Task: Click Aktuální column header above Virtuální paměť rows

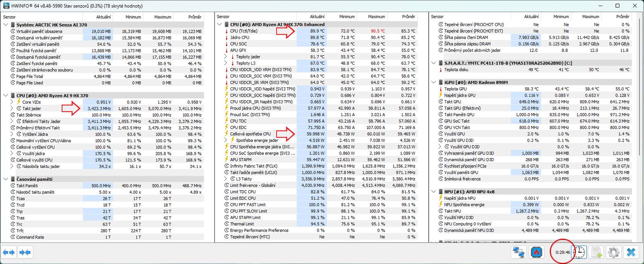Action: [98, 17]
